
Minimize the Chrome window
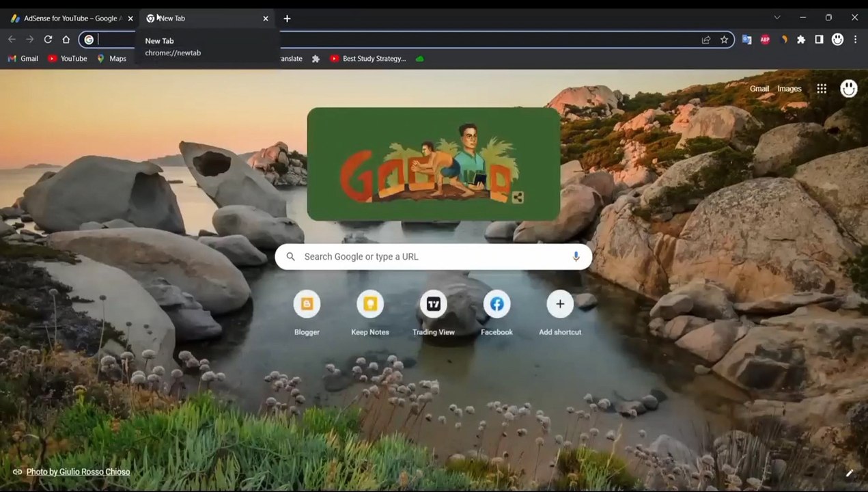pos(803,17)
